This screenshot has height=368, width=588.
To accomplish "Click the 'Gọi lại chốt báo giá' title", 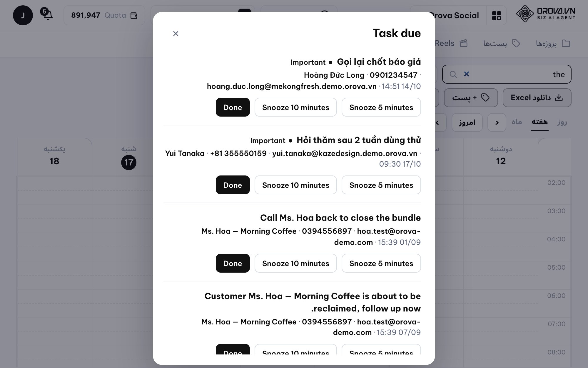I will pyautogui.click(x=379, y=62).
